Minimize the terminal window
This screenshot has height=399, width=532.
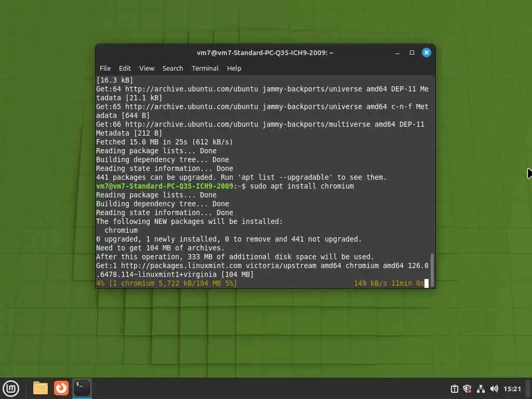click(x=397, y=52)
